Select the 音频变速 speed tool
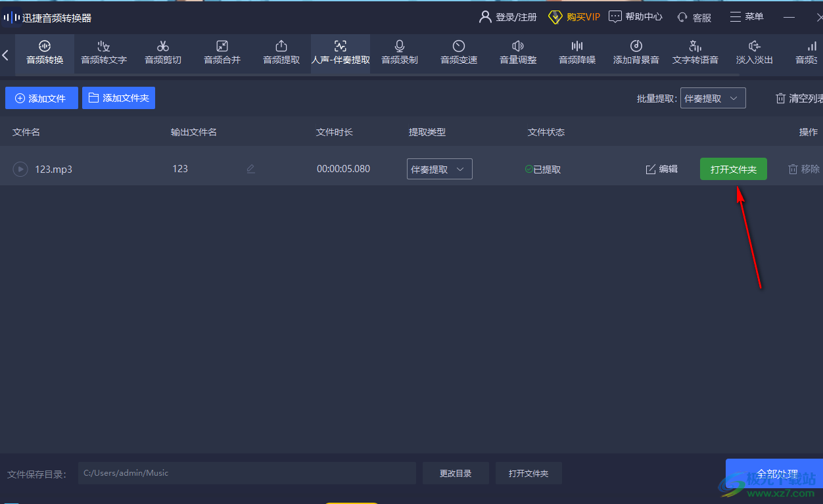 (x=459, y=53)
